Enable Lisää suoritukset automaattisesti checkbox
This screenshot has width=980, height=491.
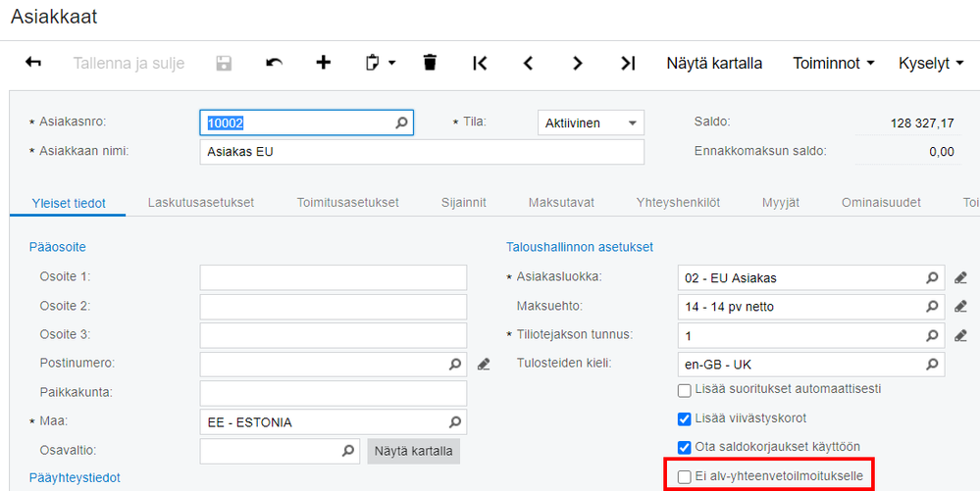coord(685,390)
